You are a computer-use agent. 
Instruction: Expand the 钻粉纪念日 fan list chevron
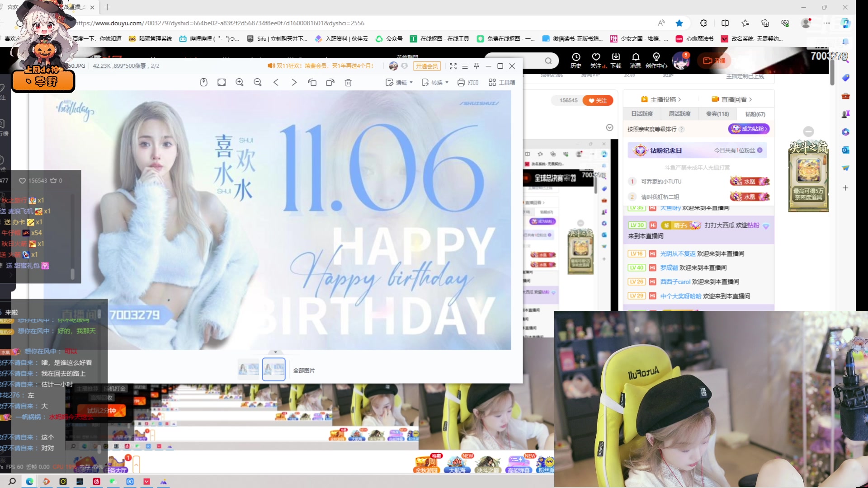(x=759, y=150)
